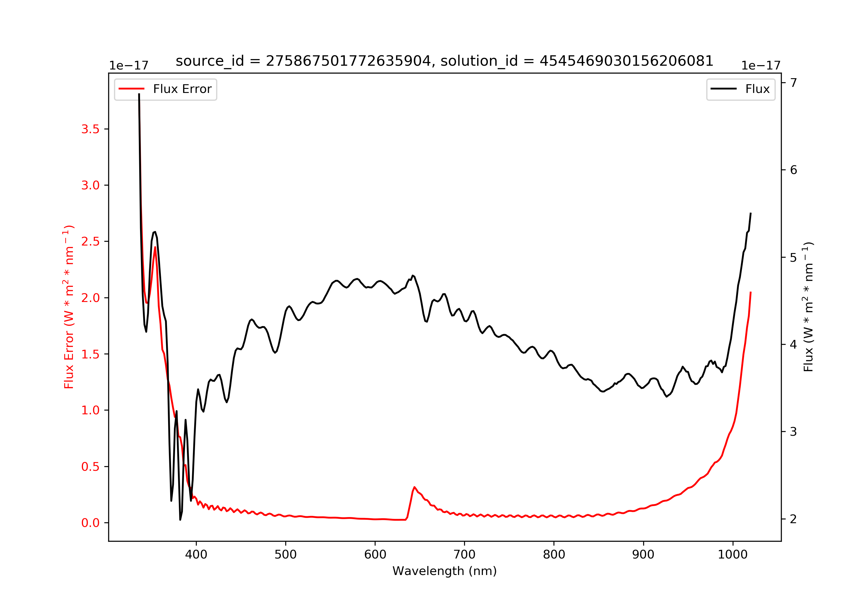The width and height of the screenshot is (868, 608).
Task: Click the 3.5 tick on left axis
Action: pos(90,129)
